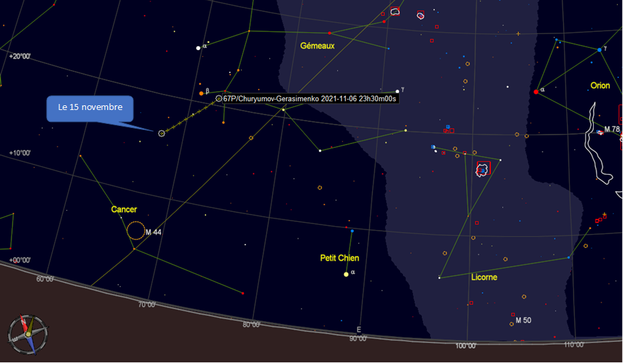623x364 pixels.
Task: Click the blue Le 15 novembre callout
Action: pos(90,108)
